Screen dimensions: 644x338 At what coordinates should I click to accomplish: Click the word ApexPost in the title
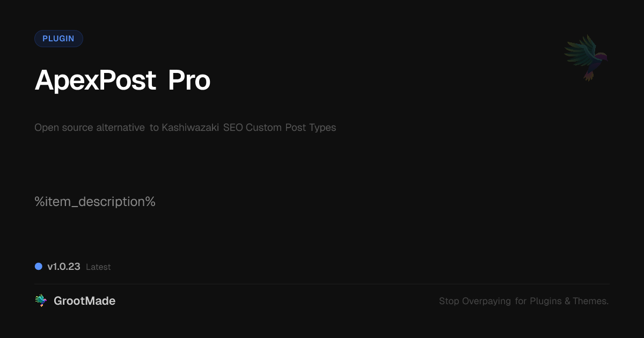95,80
